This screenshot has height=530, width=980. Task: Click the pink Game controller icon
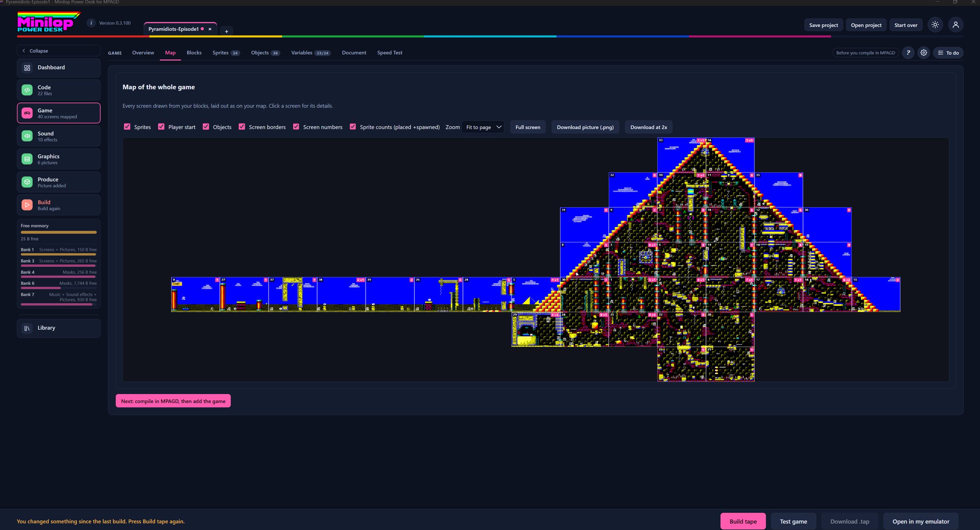pos(27,113)
